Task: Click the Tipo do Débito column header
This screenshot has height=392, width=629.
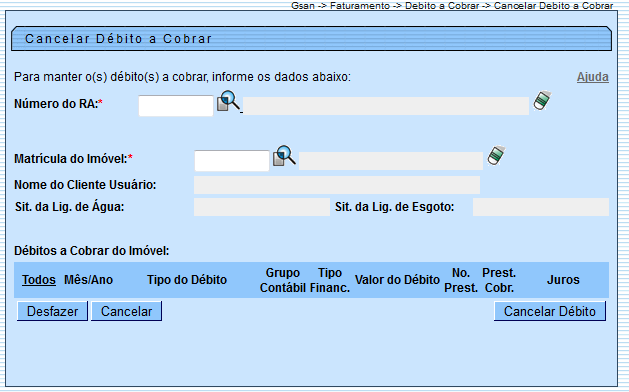Action: click(x=187, y=280)
